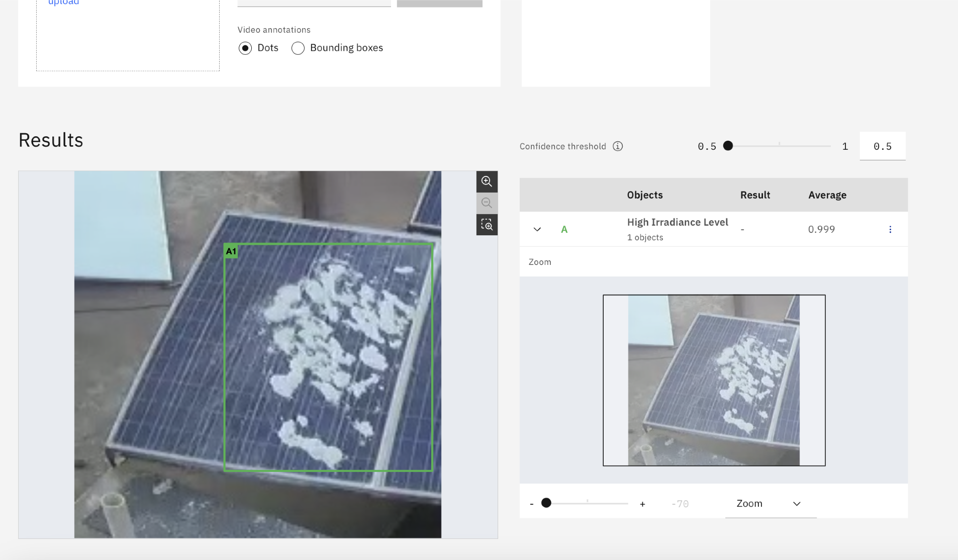Click the confidence threshold slider handle

tap(728, 146)
